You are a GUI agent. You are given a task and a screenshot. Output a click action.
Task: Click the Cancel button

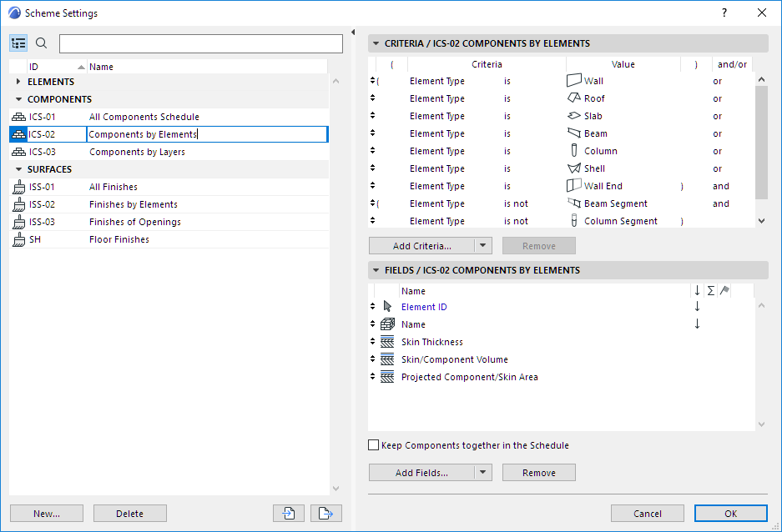click(648, 513)
